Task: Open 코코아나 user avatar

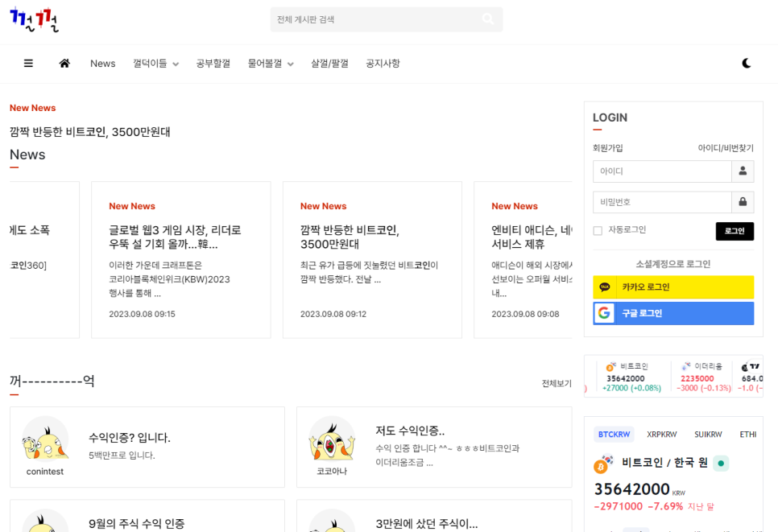Action: pos(332,439)
